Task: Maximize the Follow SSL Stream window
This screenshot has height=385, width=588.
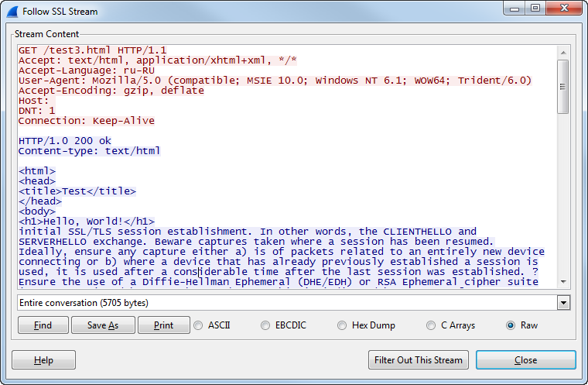Action: pyautogui.click(x=535, y=9)
